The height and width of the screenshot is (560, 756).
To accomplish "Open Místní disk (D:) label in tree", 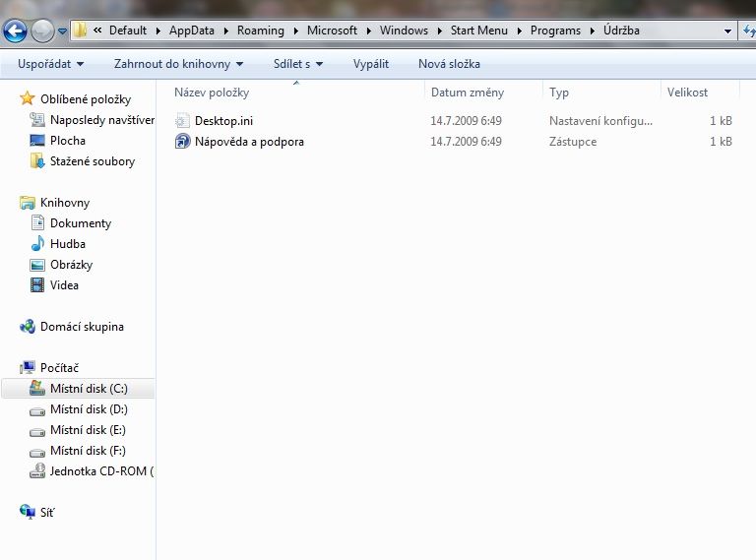I will point(89,409).
